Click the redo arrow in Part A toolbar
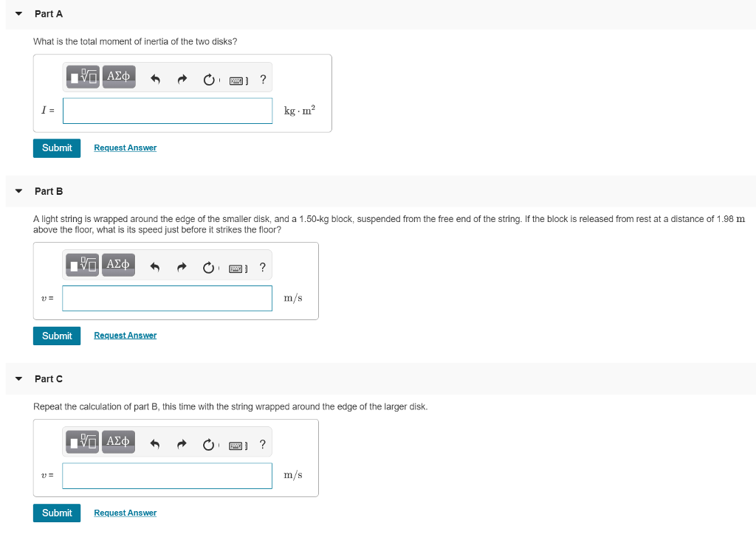The height and width of the screenshot is (537, 756). [182, 77]
